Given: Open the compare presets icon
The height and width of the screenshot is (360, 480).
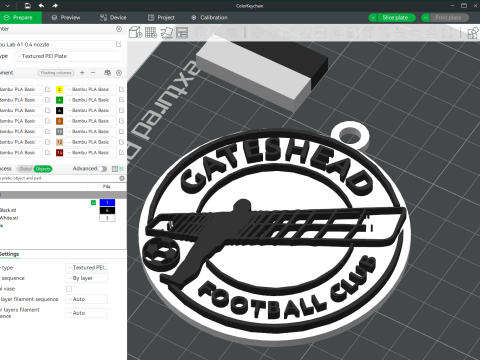Looking at the screenshot, I should 115,169.
